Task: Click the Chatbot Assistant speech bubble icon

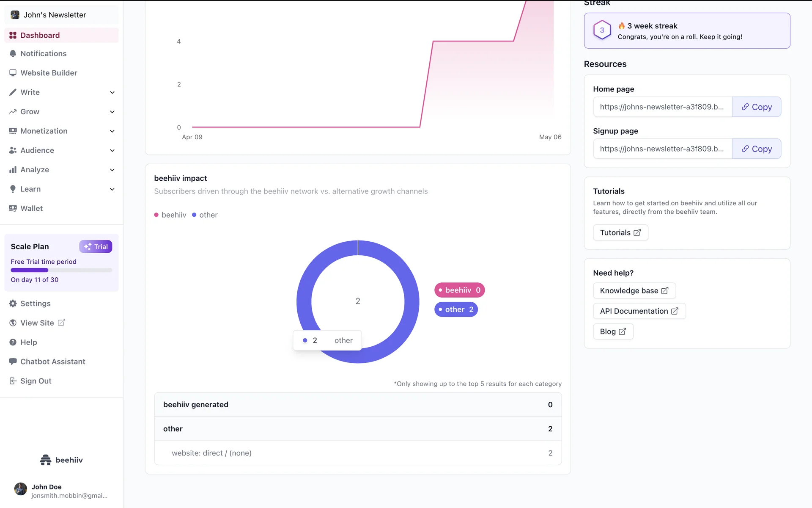Action: click(x=13, y=362)
